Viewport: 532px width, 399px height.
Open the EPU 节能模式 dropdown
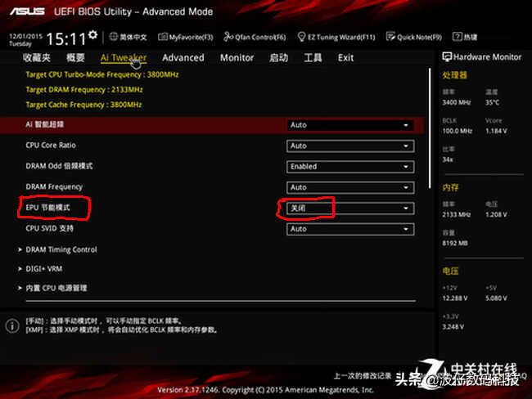click(x=350, y=208)
